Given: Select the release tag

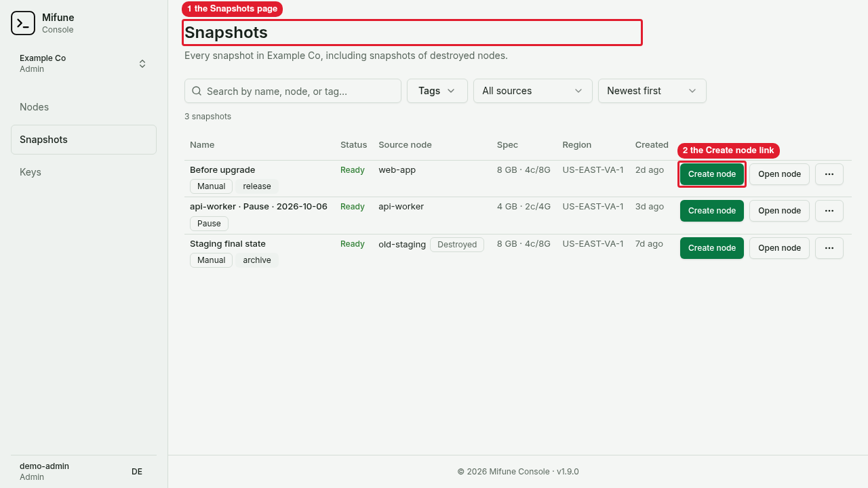Looking at the screenshot, I should point(257,186).
